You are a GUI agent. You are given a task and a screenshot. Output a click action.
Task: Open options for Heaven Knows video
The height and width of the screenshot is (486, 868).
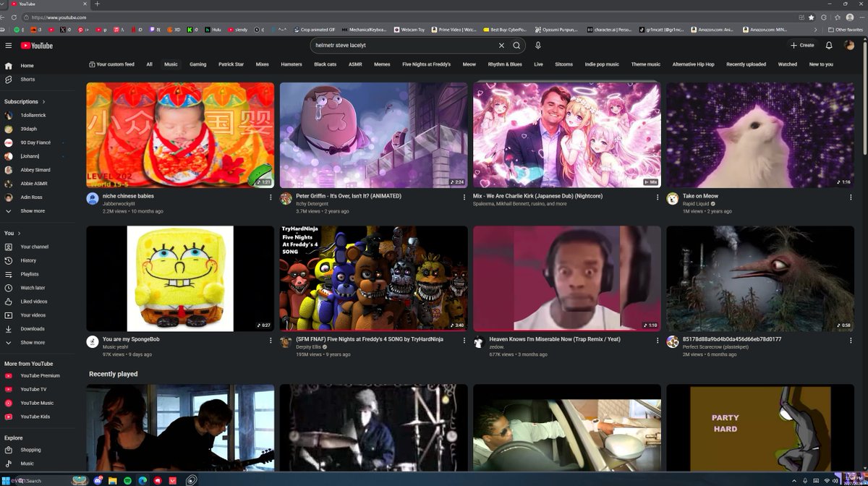pyautogui.click(x=658, y=341)
